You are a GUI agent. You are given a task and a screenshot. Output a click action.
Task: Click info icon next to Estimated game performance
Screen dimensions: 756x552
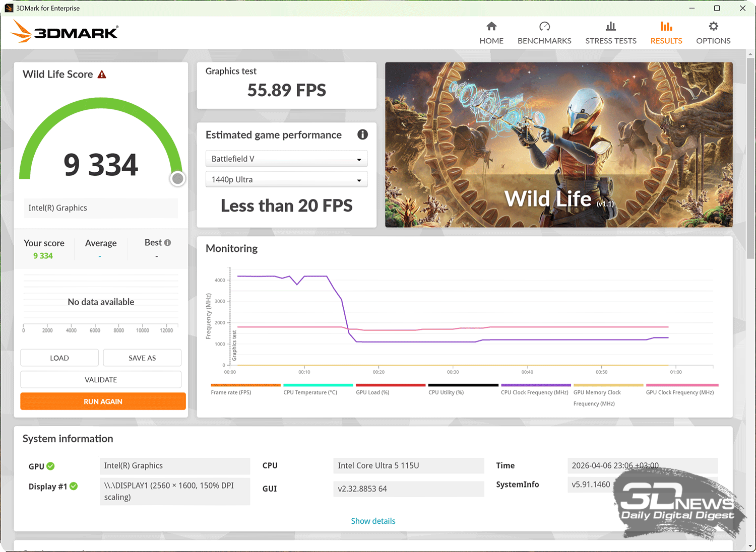click(x=362, y=134)
